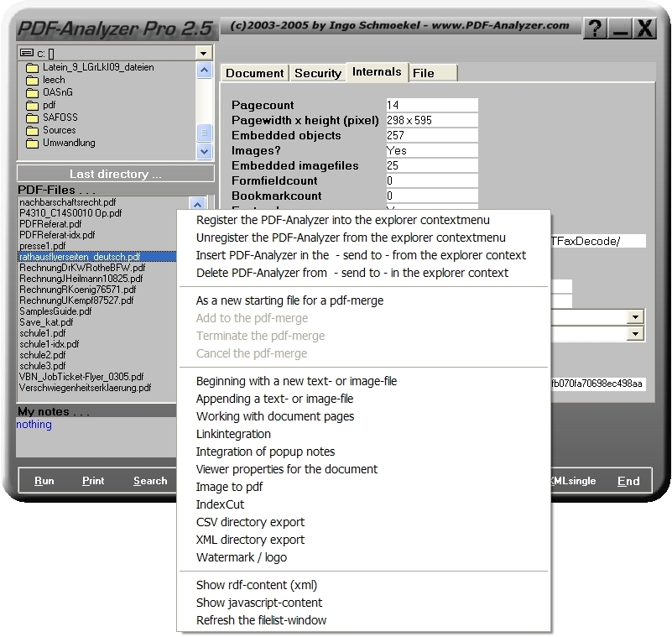Open the leech folder

pos(45,81)
